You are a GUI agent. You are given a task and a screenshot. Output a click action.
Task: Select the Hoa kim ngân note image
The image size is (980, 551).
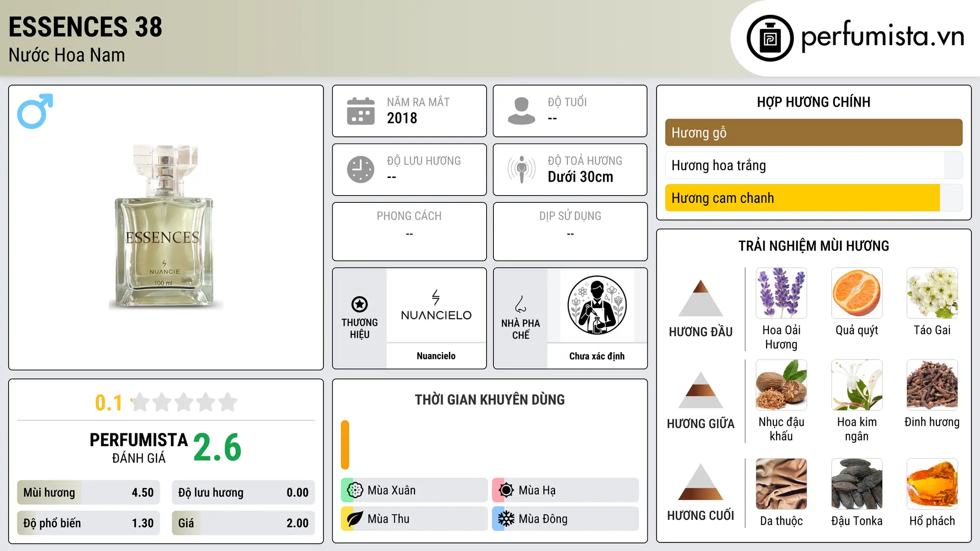[x=857, y=385]
